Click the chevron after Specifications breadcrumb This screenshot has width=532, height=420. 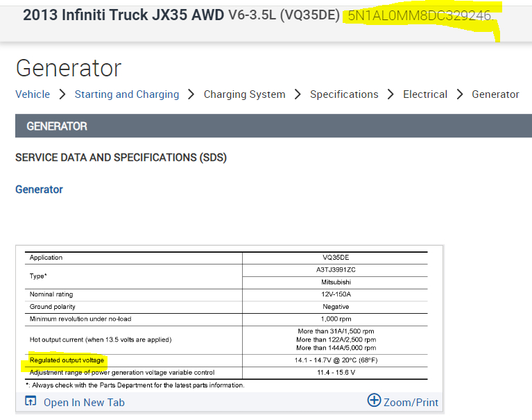point(391,94)
